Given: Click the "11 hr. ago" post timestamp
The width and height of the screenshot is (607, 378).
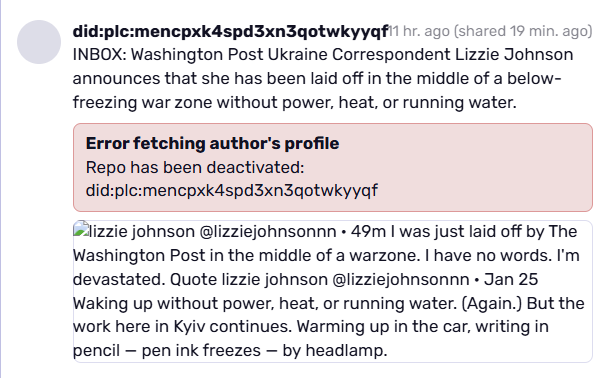Looking at the screenshot, I should 419,31.
